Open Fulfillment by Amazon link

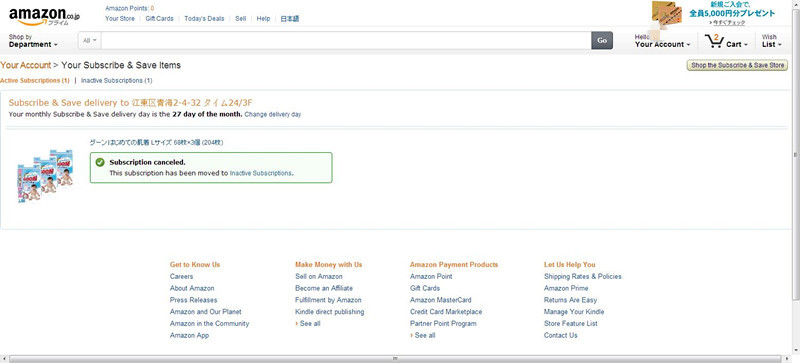coord(328,300)
